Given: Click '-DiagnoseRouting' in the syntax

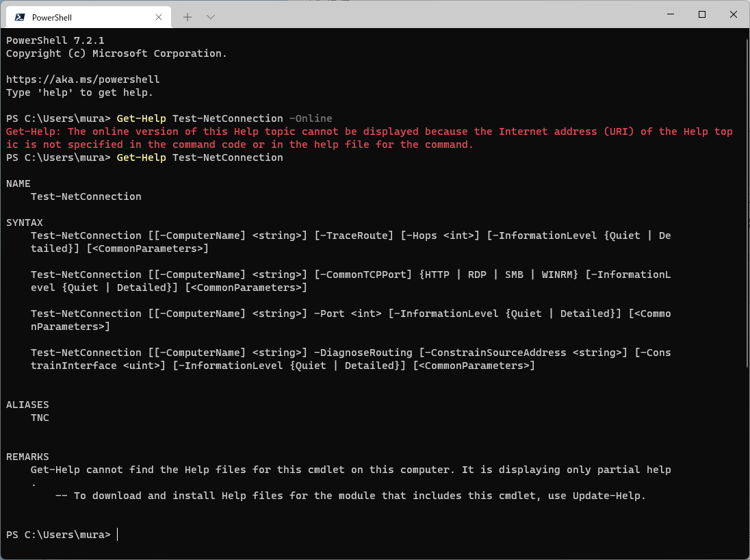Looking at the screenshot, I should [363, 353].
